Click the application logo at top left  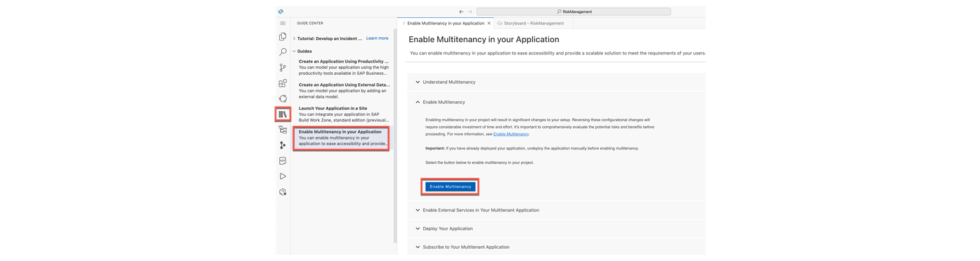(x=281, y=11)
